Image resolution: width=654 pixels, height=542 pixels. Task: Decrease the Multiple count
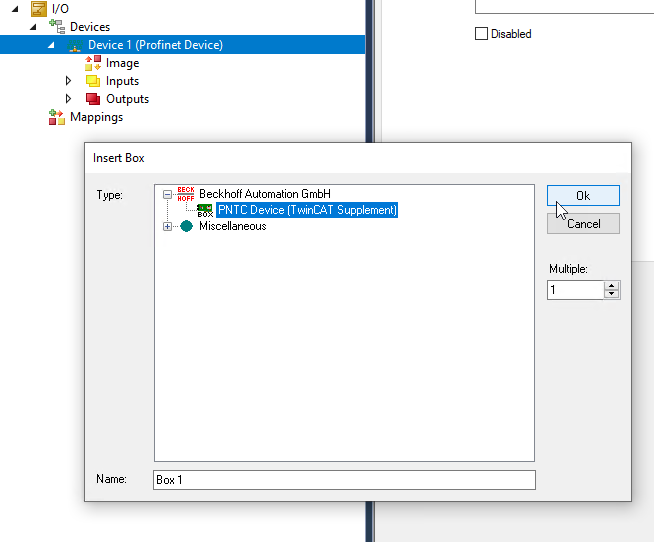click(611, 294)
